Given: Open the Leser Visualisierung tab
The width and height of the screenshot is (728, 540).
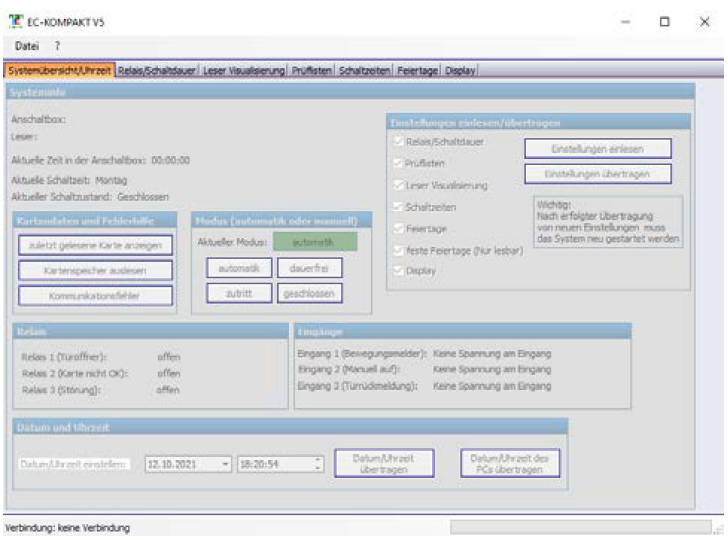Looking at the screenshot, I should pyautogui.click(x=244, y=71).
